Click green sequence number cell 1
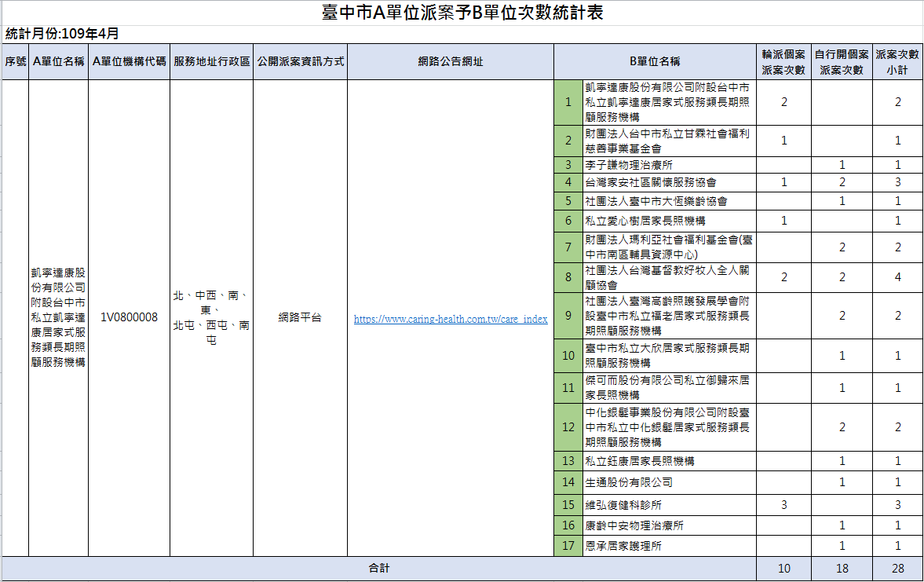This screenshot has height=582, width=924. [x=568, y=103]
